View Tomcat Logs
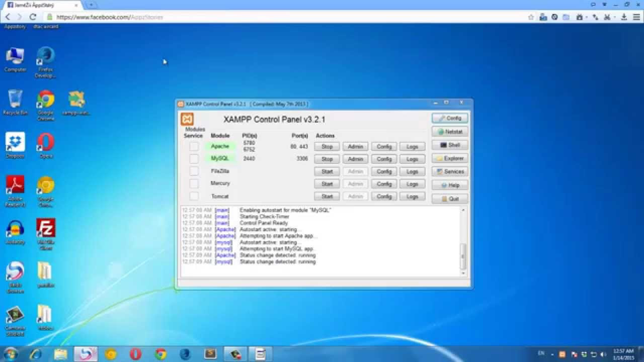The height and width of the screenshot is (362, 644). pyautogui.click(x=413, y=197)
